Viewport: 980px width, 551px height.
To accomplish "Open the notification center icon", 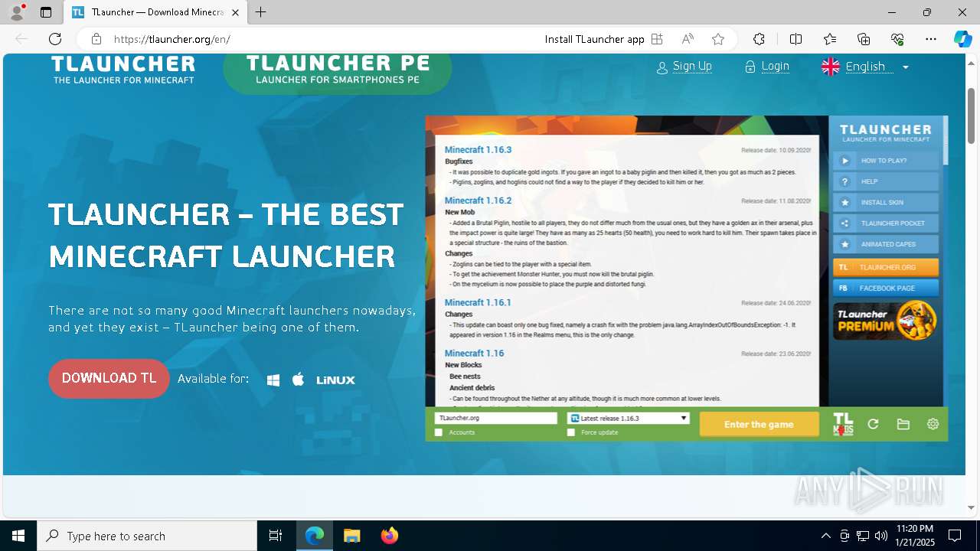I will coord(955,536).
